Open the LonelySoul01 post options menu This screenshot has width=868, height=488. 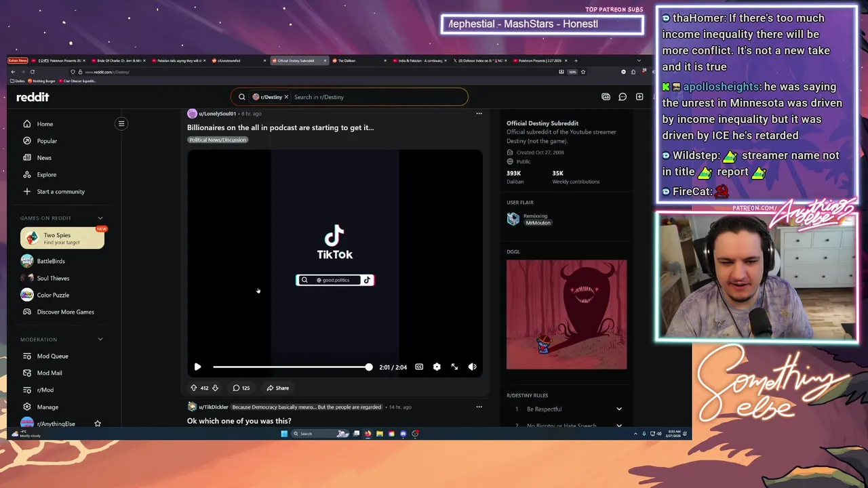[x=479, y=113]
